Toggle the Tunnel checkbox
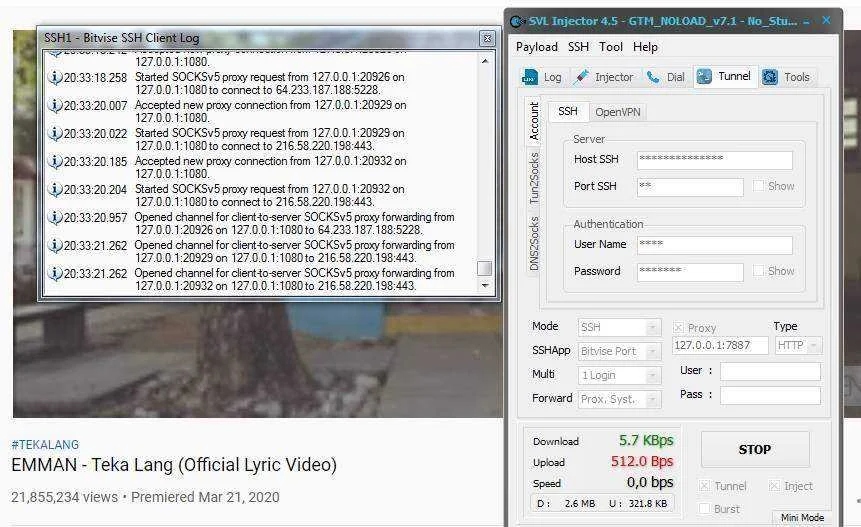Image resolution: width=861 pixels, height=527 pixels. coord(705,486)
